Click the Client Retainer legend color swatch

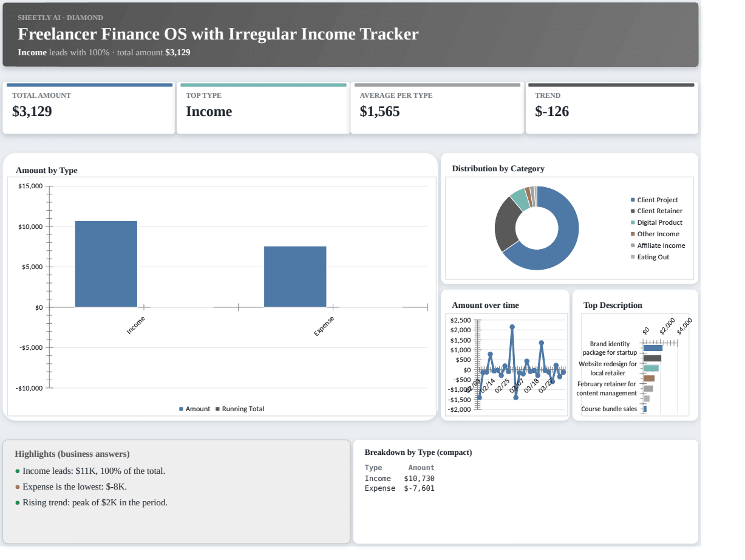pos(633,211)
